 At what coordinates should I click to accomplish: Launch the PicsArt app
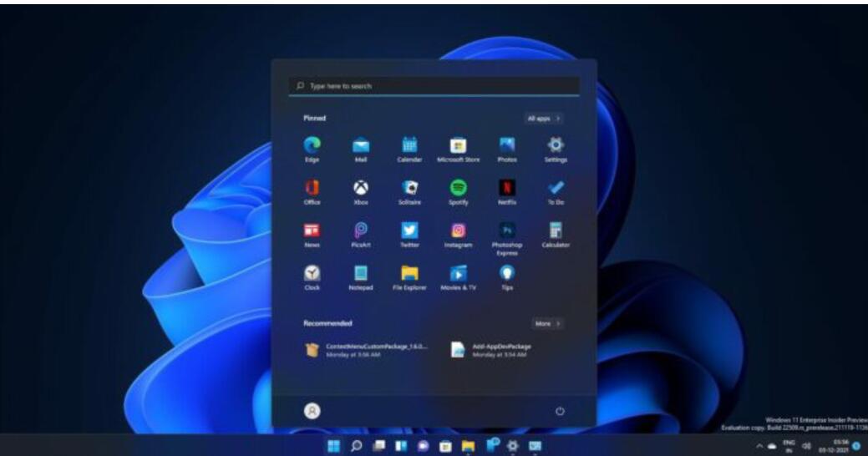pos(361,235)
